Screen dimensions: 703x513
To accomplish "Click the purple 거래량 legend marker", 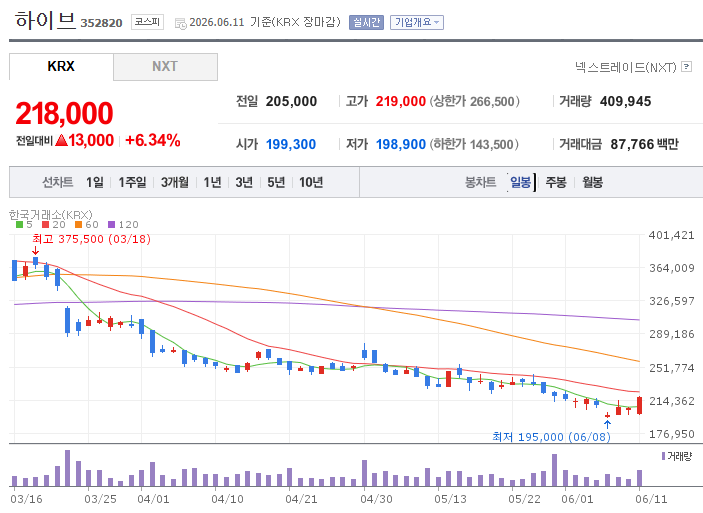I will tap(664, 456).
